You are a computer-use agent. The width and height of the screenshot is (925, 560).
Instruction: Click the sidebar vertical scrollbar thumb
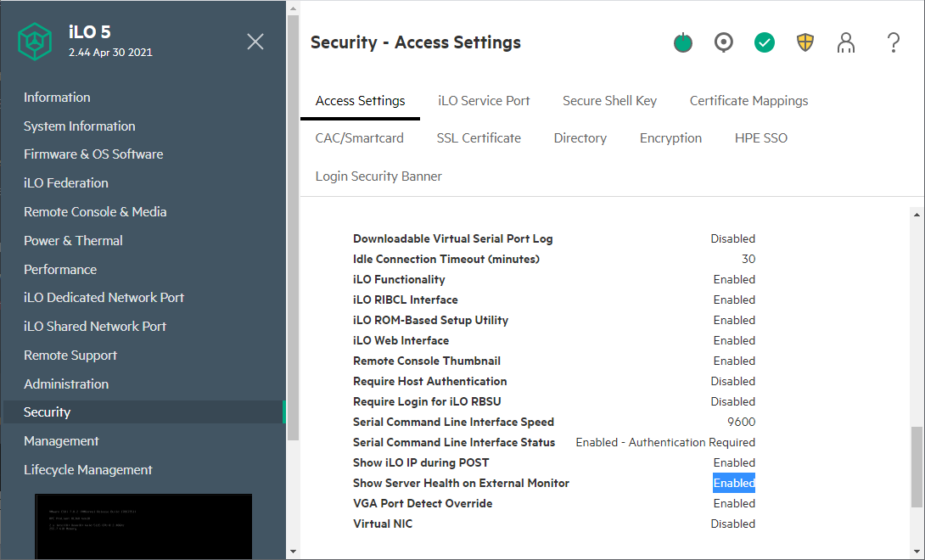[x=293, y=227]
